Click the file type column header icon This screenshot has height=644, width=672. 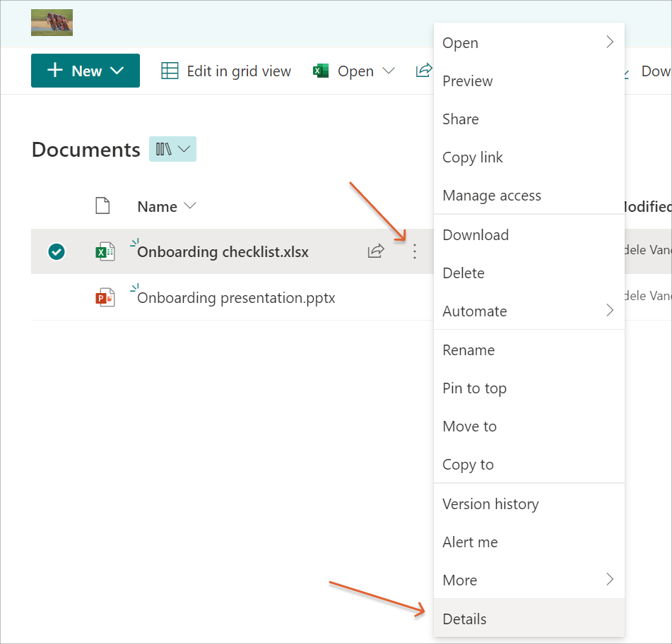pos(103,206)
